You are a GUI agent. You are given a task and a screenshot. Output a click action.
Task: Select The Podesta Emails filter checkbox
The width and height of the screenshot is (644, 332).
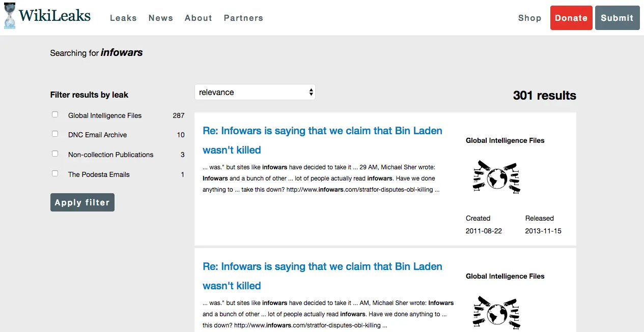click(55, 174)
